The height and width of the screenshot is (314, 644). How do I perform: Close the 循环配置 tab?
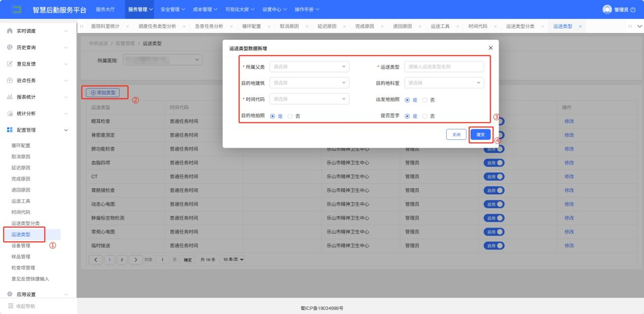coord(269,26)
